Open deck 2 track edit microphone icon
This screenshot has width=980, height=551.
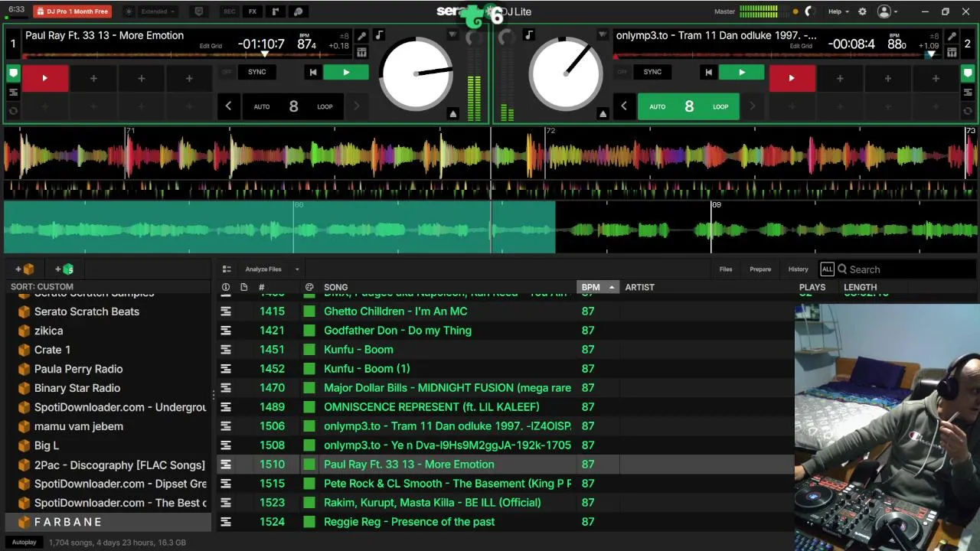[x=952, y=36]
